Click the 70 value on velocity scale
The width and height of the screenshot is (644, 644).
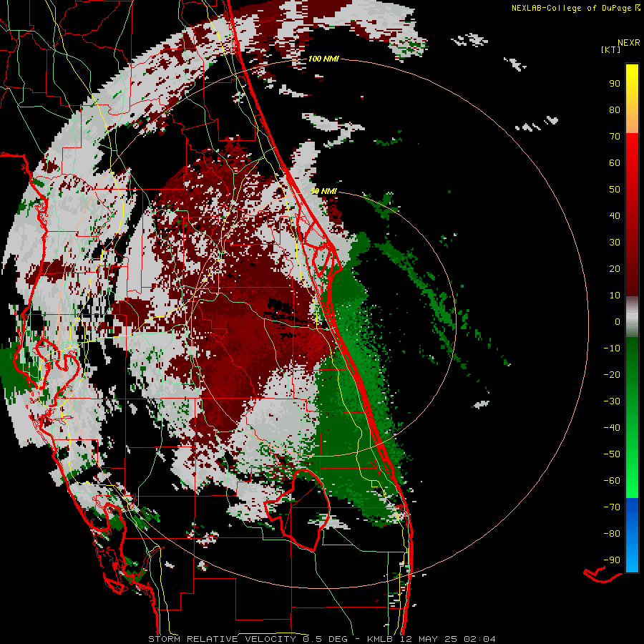(x=615, y=137)
